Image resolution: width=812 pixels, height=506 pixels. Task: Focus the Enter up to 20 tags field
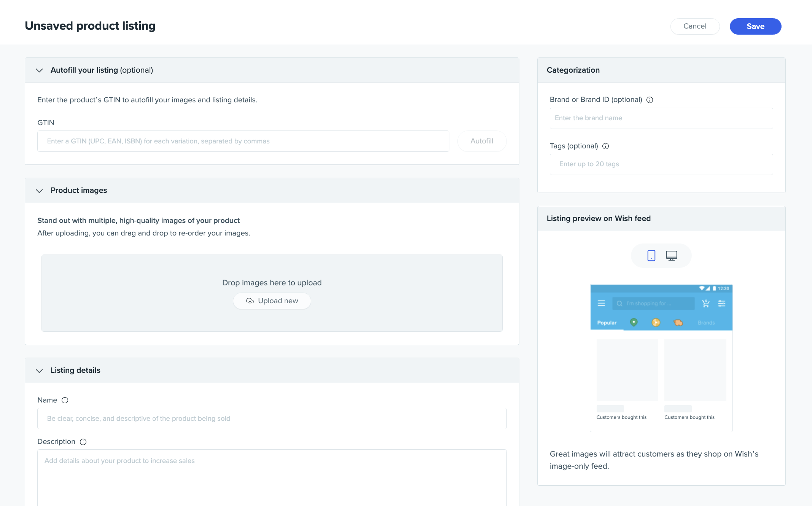pos(661,164)
